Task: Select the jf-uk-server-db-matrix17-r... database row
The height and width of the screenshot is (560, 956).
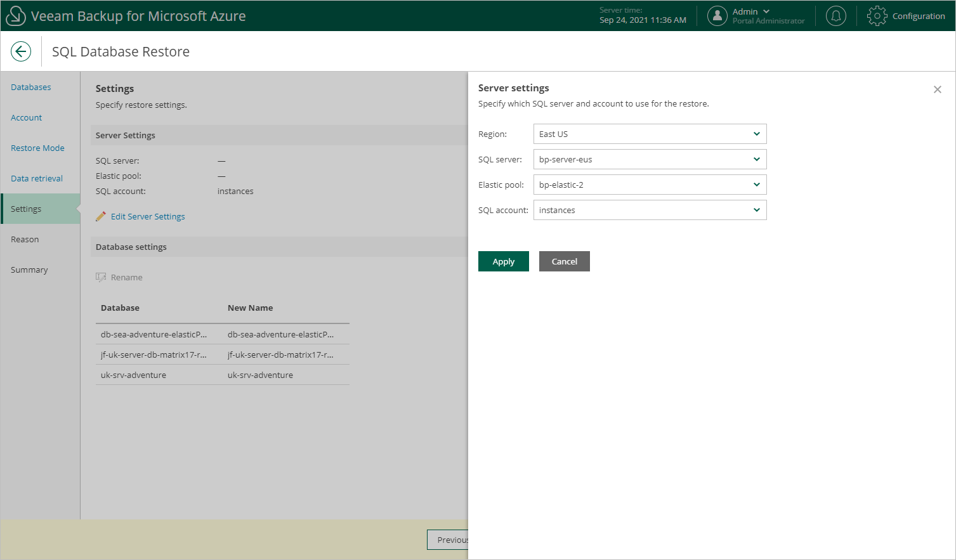Action: pos(223,355)
